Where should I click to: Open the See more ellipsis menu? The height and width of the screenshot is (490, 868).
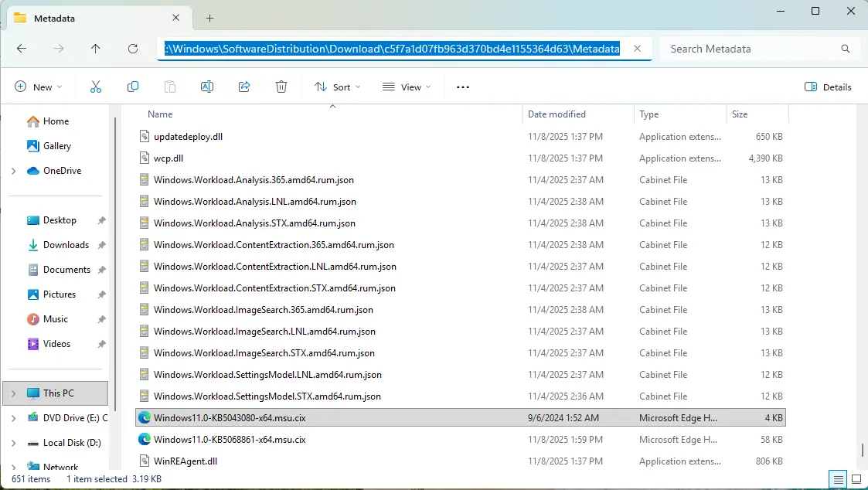tap(463, 87)
